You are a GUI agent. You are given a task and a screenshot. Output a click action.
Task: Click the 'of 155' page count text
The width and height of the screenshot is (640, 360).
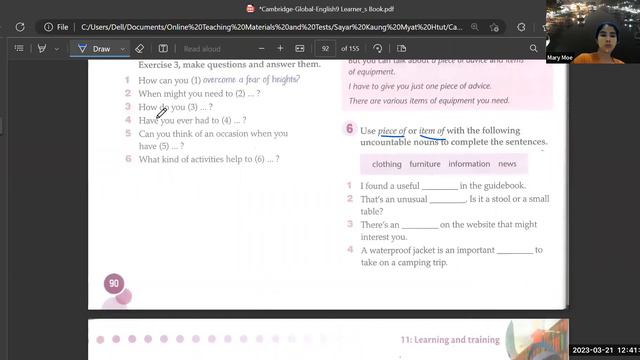(x=350, y=49)
